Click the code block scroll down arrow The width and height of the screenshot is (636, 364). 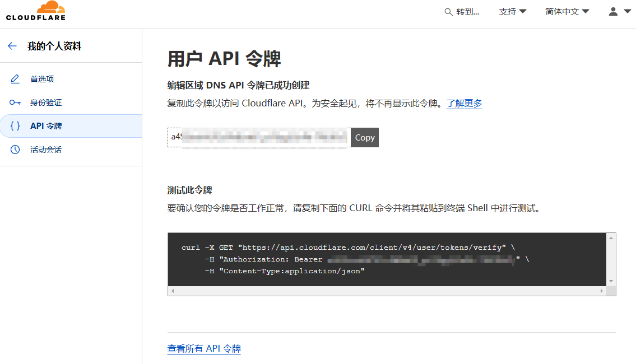click(611, 281)
